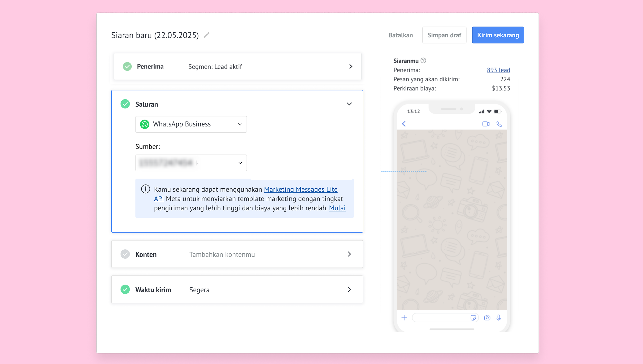
Task: Tap the video call icon in phone preview
Action: coord(486,124)
